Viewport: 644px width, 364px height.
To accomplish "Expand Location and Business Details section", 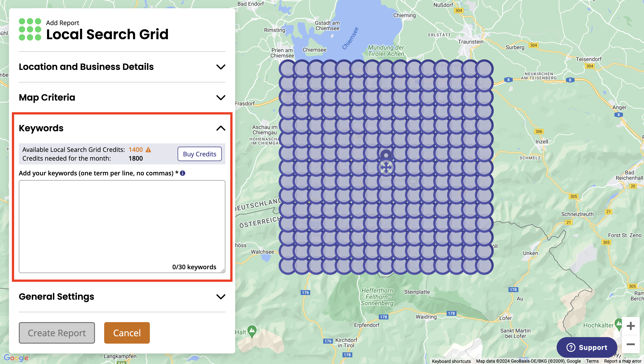I will [220, 67].
